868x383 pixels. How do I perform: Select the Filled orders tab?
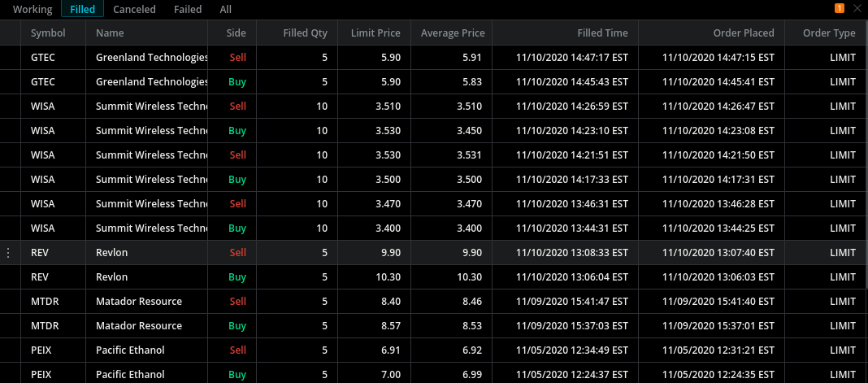82,10
